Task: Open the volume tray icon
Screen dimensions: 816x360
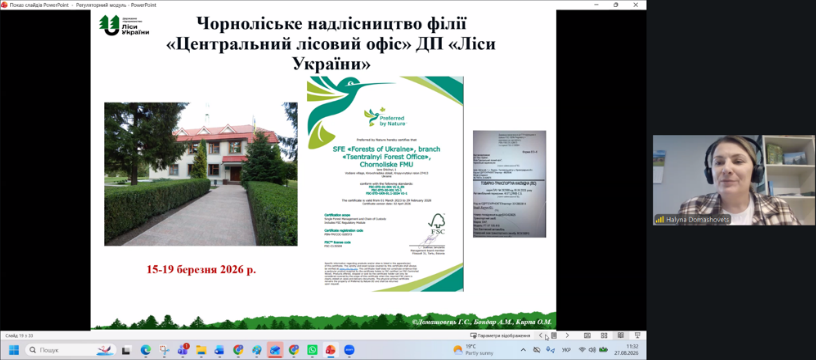Action: 593,350
